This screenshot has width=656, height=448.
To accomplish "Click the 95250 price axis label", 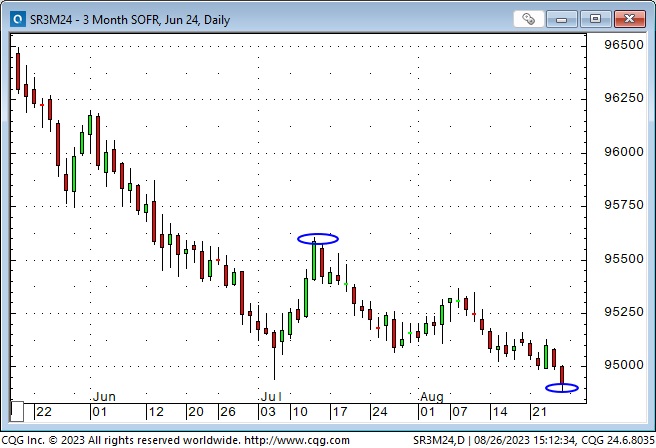I will tap(624, 312).
